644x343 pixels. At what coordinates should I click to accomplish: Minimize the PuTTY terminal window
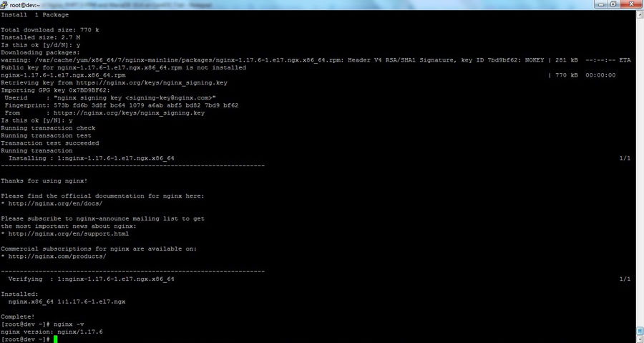click(601, 4)
